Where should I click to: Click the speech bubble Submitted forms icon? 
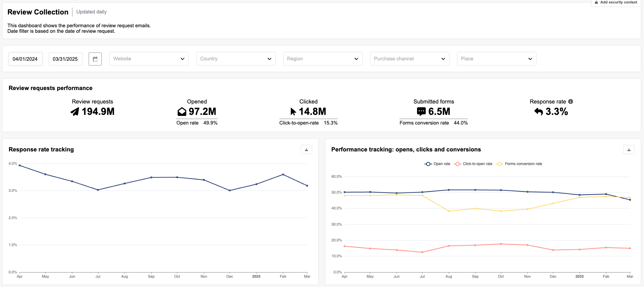tap(421, 111)
